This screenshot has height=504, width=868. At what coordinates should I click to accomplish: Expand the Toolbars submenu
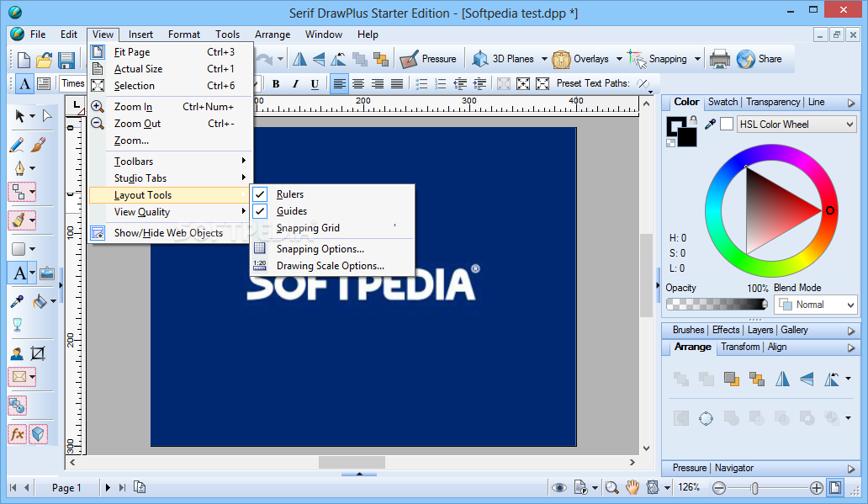coord(171,162)
